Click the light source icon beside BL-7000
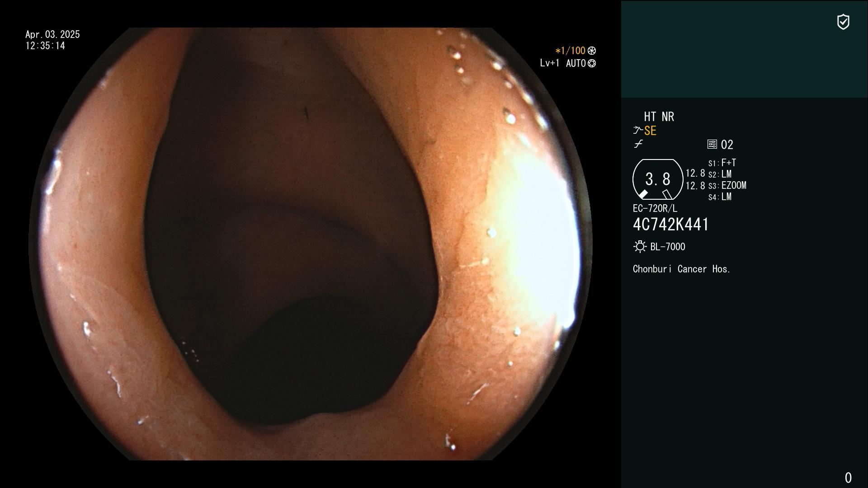The width and height of the screenshot is (868, 488). coord(640,247)
